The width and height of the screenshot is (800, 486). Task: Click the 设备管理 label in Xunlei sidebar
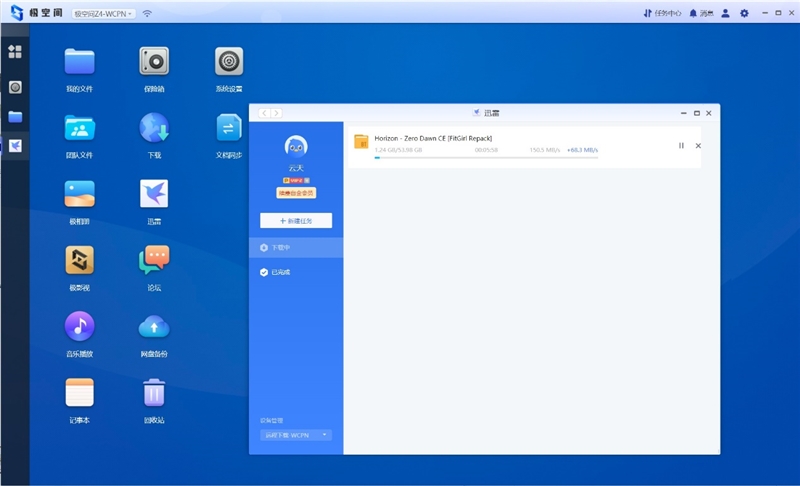click(271, 421)
